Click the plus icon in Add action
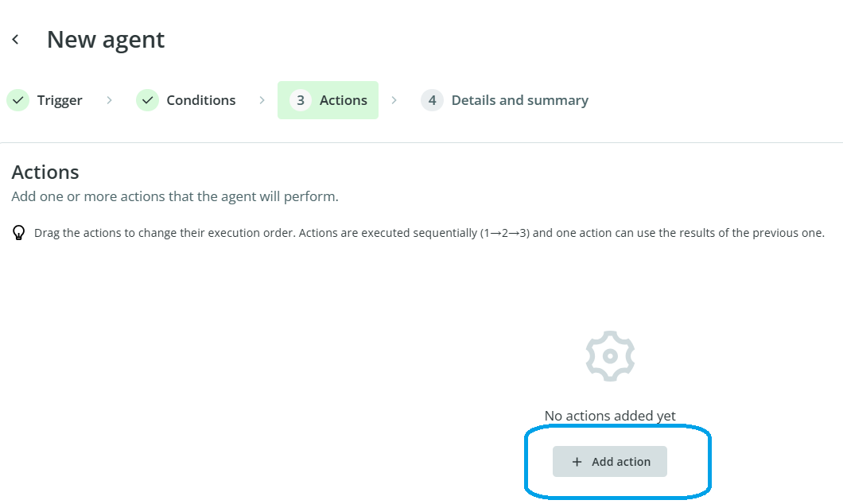843x504 pixels. (x=577, y=462)
